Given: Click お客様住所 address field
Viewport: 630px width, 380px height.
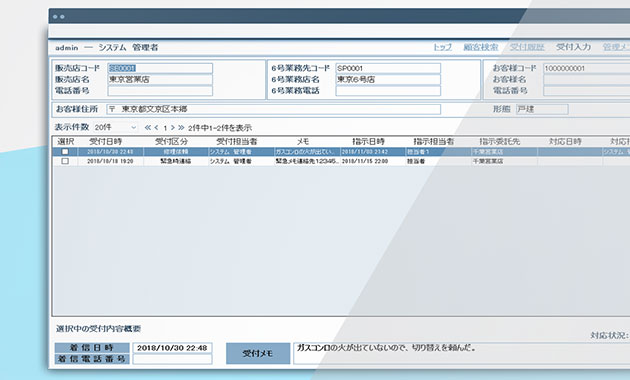Looking at the screenshot, I should pyautogui.click(x=274, y=109).
